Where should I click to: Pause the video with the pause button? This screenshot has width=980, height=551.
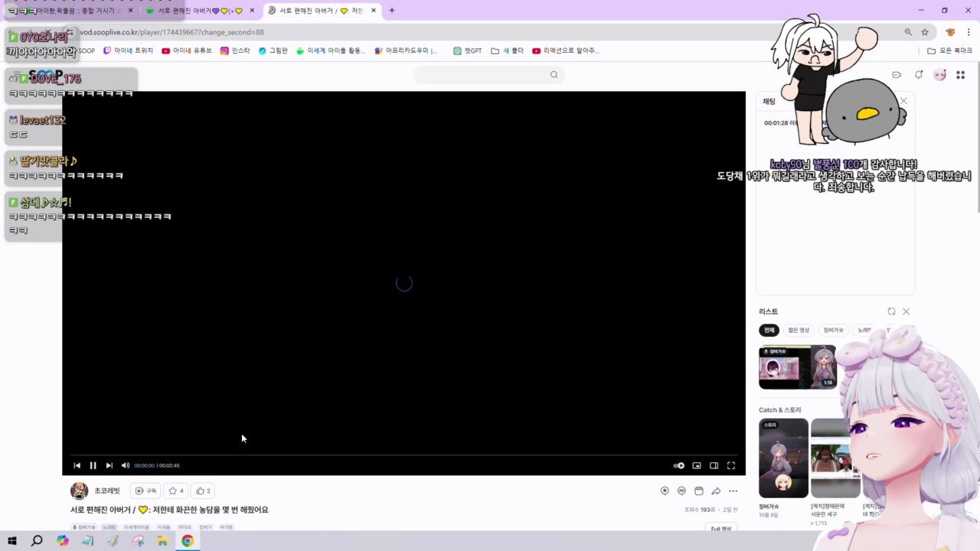pyautogui.click(x=93, y=465)
